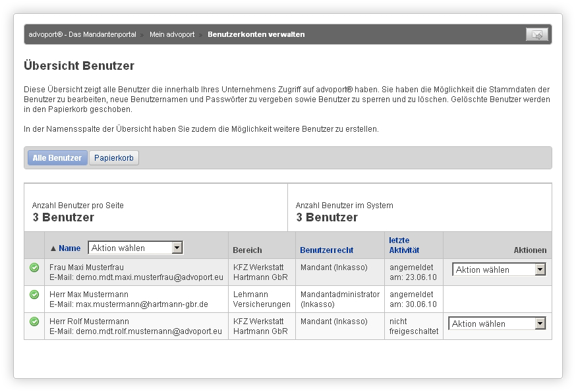Click Mandantadministrator (Inkasso) cell
Screen dimensions: 576x392
[340, 299]
